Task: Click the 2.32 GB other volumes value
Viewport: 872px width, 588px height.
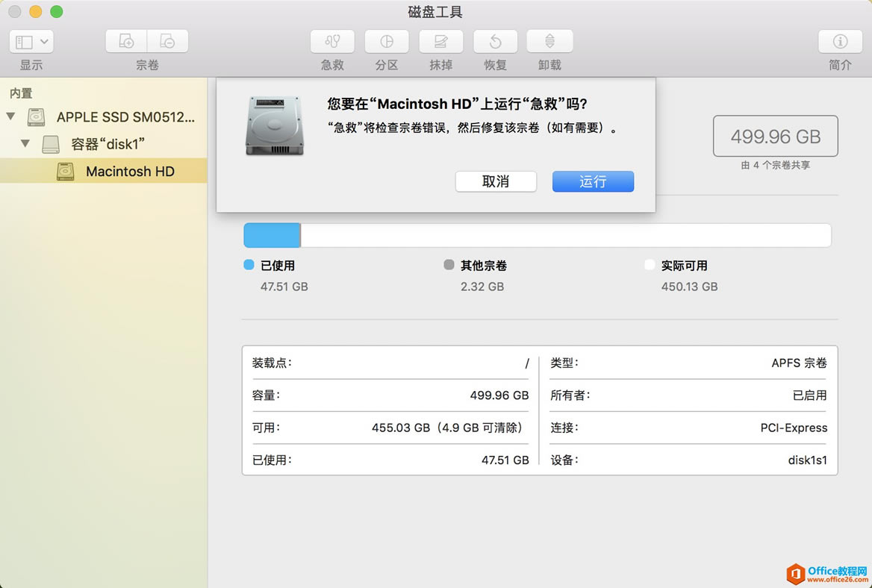Action: tap(482, 287)
